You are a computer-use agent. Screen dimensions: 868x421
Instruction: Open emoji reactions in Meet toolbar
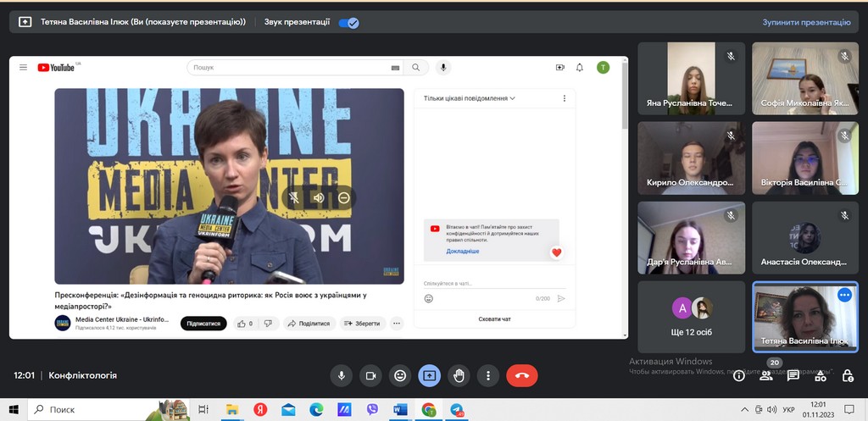point(400,375)
